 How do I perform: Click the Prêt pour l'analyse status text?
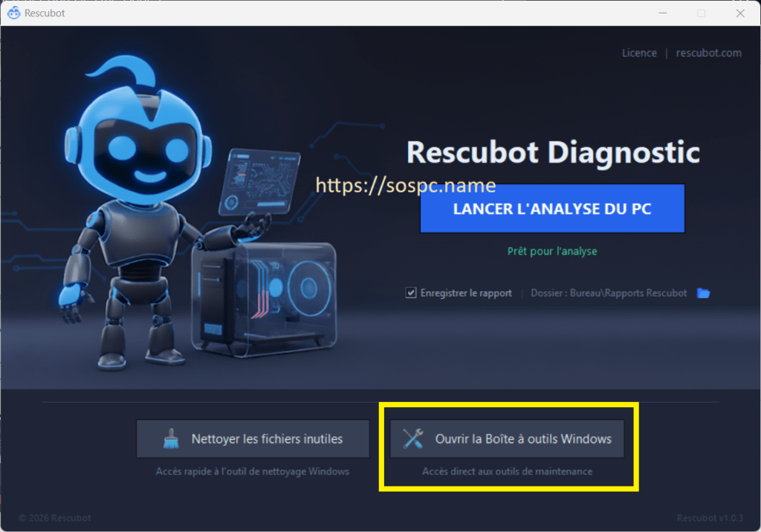tap(552, 251)
